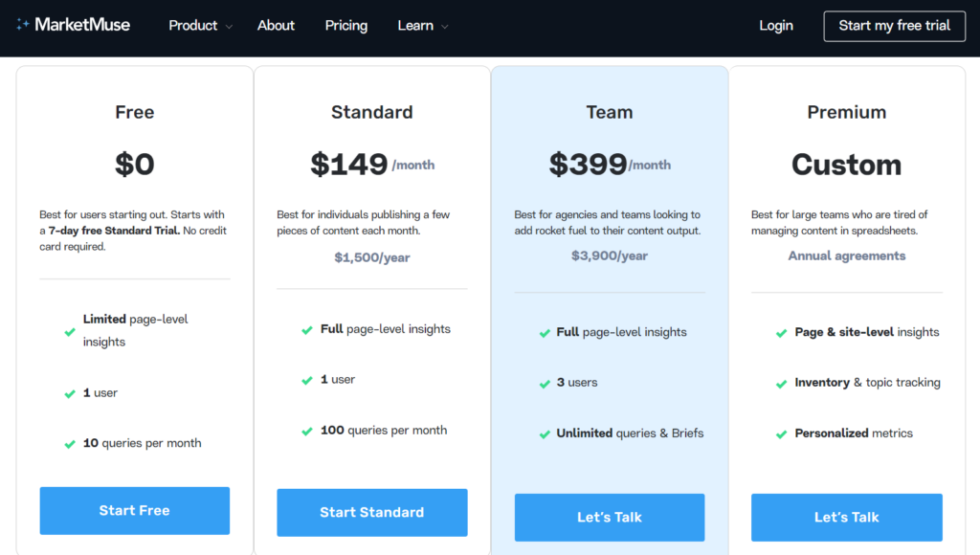Click the MarketMuse logo

[x=73, y=25]
